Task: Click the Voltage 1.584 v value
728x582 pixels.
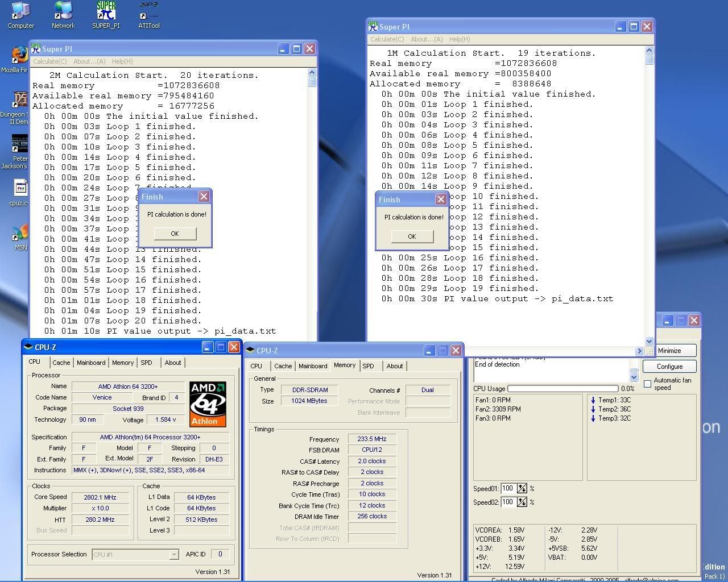Action: 166,420
